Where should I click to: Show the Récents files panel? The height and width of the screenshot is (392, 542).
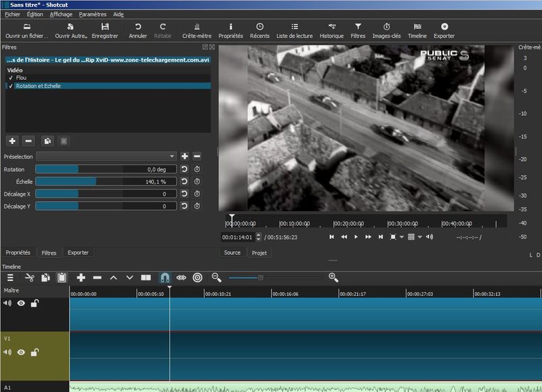(x=259, y=30)
